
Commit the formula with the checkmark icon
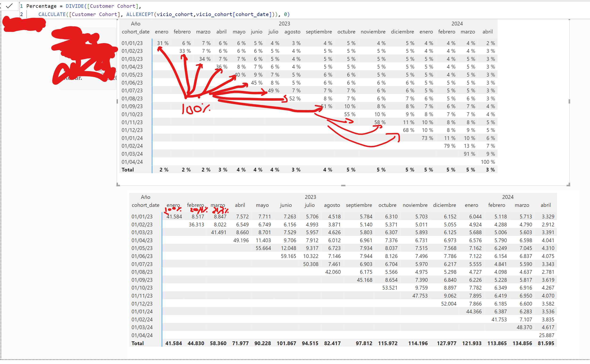click(x=9, y=6)
